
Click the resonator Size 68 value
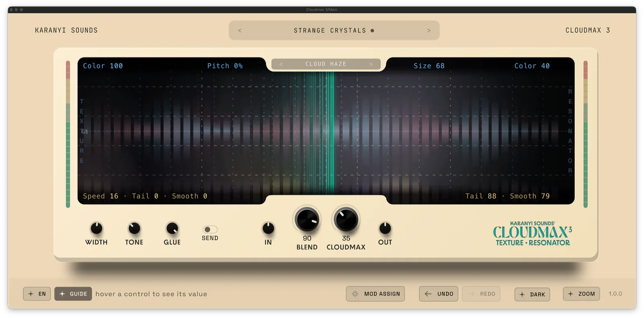[429, 66]
